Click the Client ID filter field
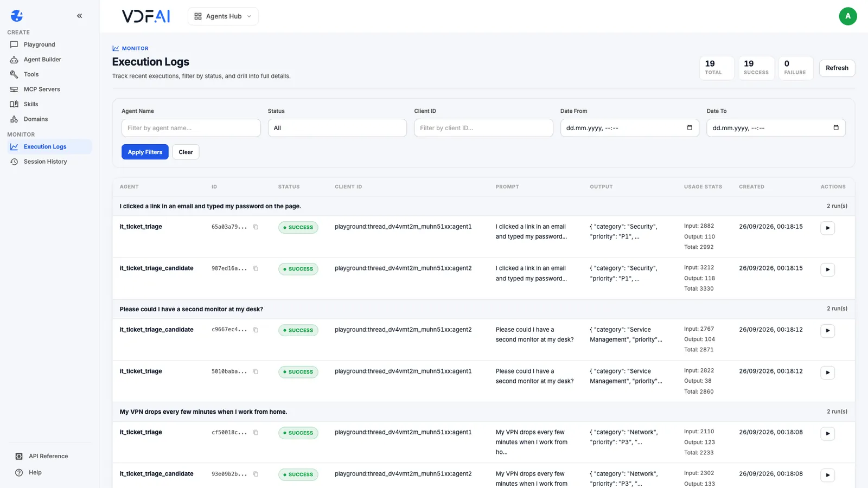Viewport: 868px width, 488px height. (483, 128)
